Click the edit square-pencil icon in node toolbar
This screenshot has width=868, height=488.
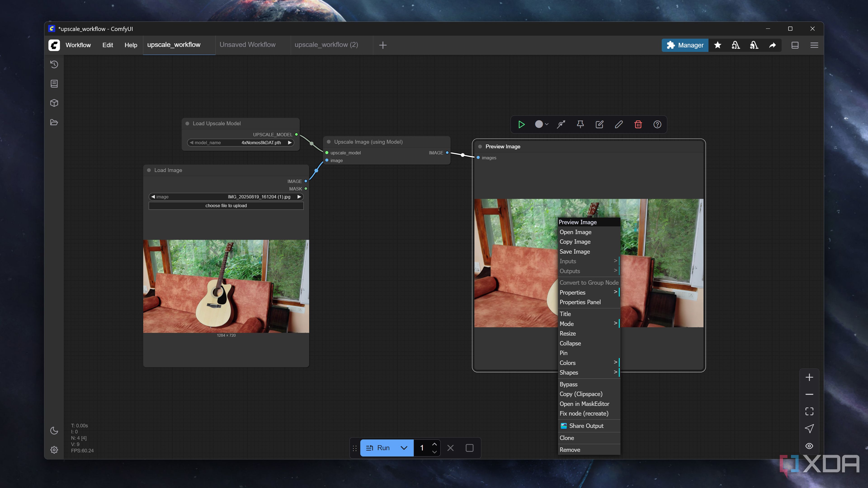[599, 125]
